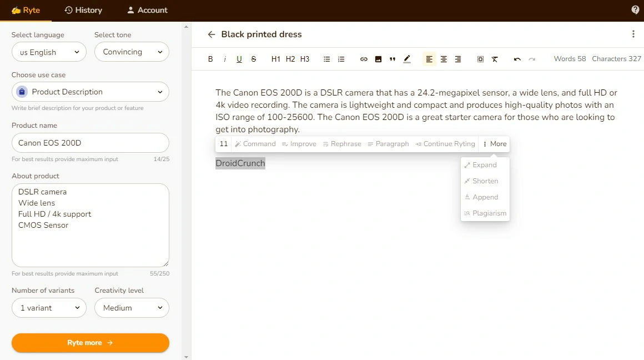Choose Expand from the More menu
The height and width of the screenshot is (360, 644).
tap(485, 165)
